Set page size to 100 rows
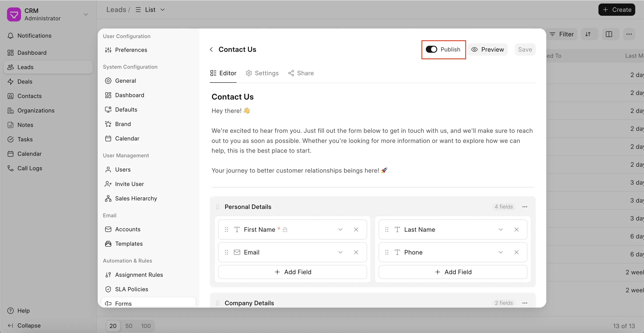This screenshot has height=333, width=644. coord(146,326)
